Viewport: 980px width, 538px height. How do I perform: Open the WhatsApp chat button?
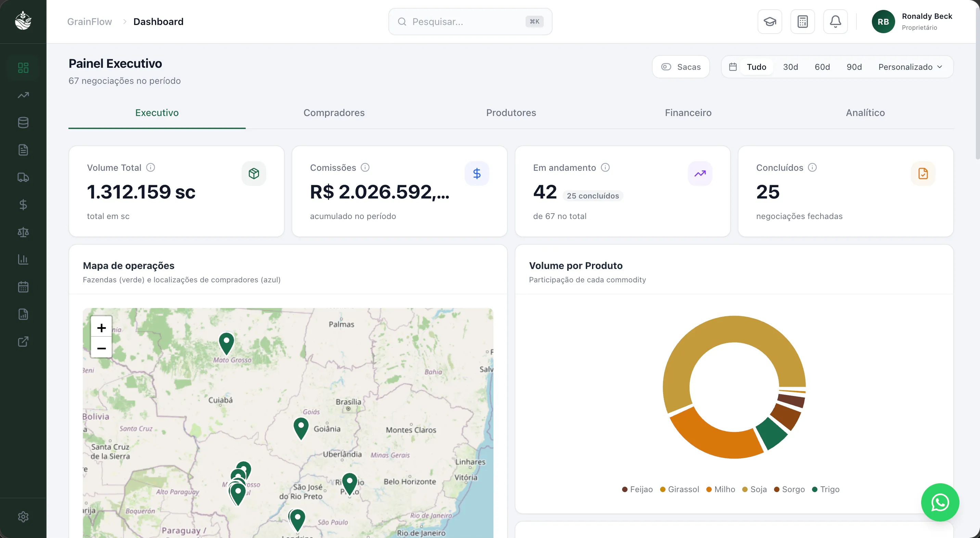[x=940, y=502]
